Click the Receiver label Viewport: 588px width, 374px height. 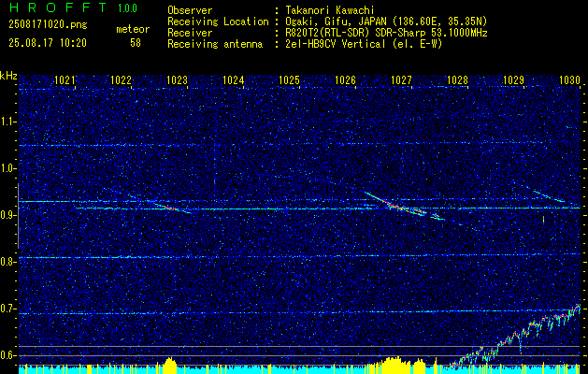pos(190,33)
